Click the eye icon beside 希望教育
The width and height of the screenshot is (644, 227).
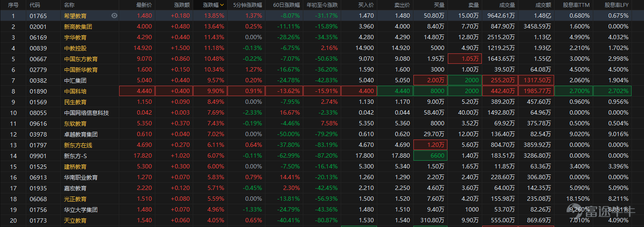coord(114,16)
